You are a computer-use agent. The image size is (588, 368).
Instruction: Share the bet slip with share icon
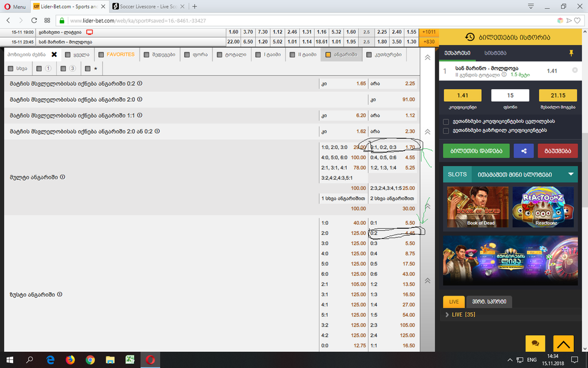tap(524, 151)
